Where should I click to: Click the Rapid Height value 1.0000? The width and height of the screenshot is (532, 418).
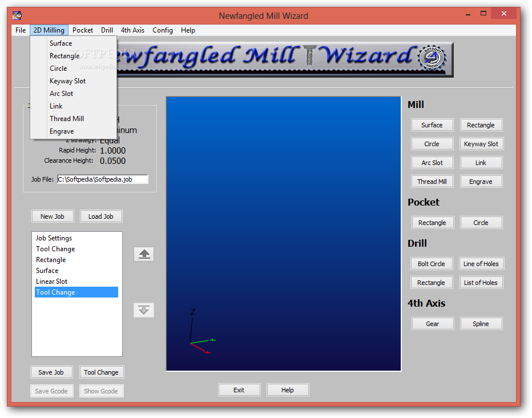[112, 151]
